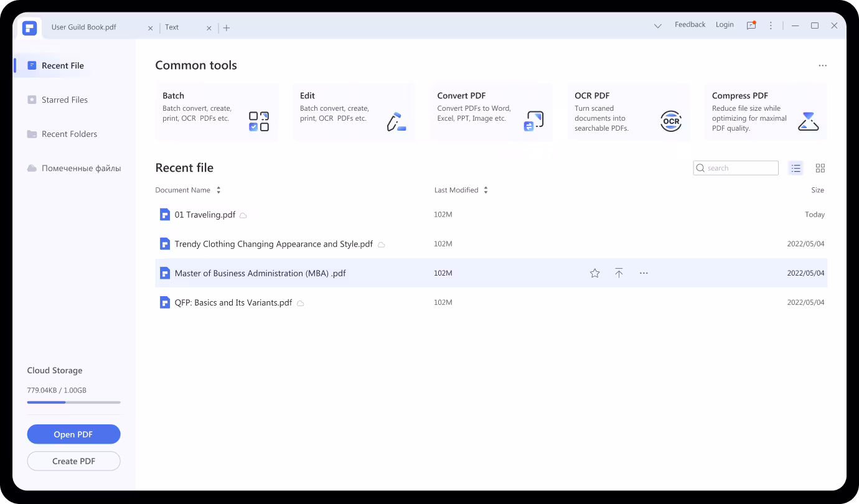859x504 pixels.
Task: Click the recent file search field
Action: [x=741, y=168]
